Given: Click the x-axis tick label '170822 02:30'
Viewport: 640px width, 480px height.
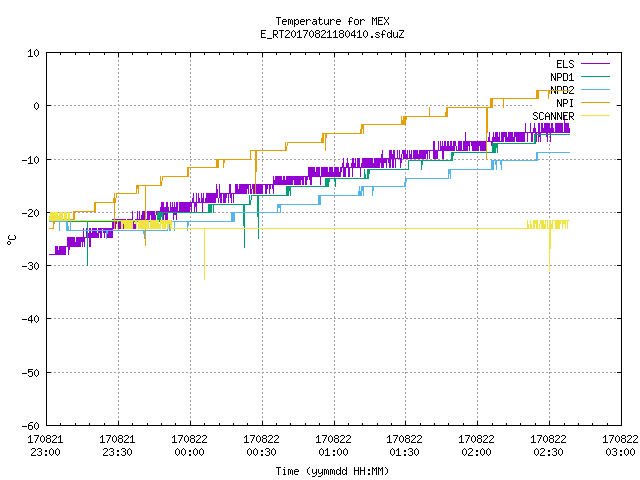Looking at the screenshot, I should click(548, 446).
